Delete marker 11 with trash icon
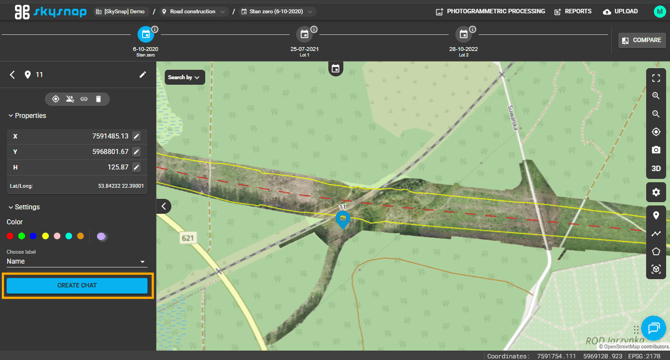This screenshot has height=360, width=670. coord(98,99)
